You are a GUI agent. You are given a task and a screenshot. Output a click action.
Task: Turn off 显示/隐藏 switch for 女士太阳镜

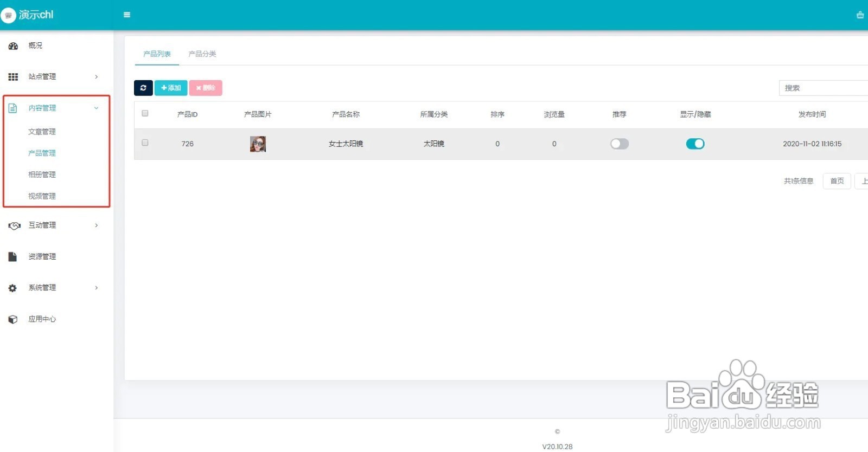click(695, 144)
